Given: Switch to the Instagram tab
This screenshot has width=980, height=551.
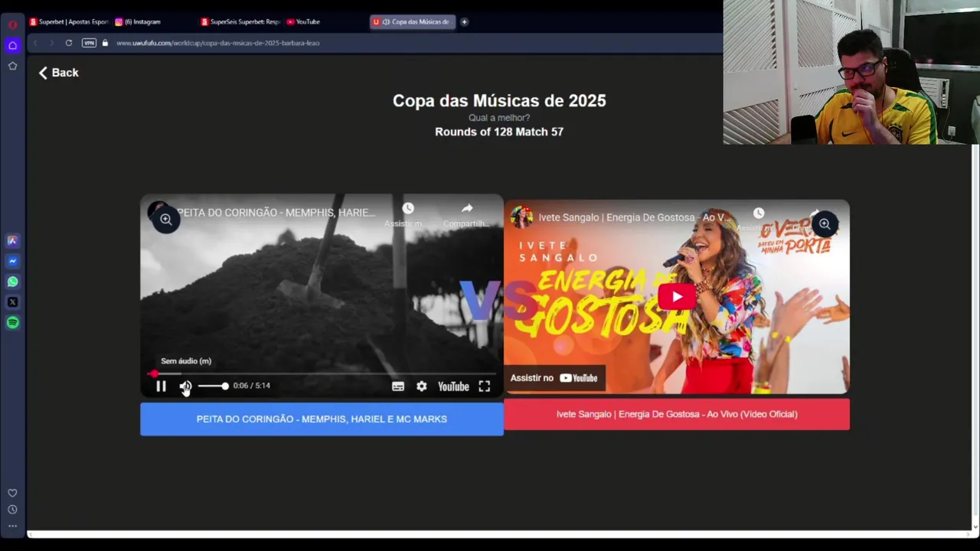Looking at the screenshot, I should tap(139, 21).
